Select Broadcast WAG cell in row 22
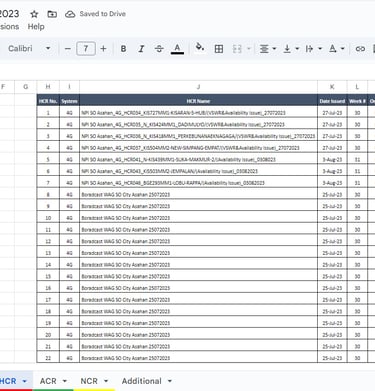 click(198, 358)
